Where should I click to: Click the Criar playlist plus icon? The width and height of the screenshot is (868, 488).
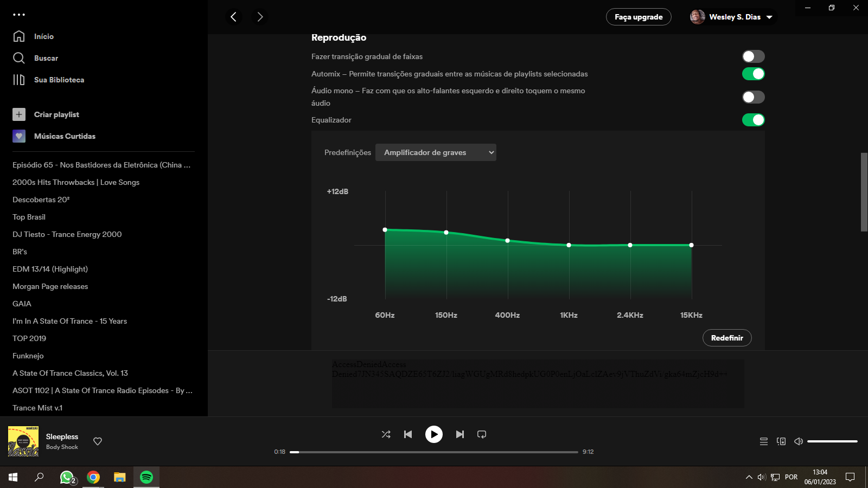tap(19, 114)
